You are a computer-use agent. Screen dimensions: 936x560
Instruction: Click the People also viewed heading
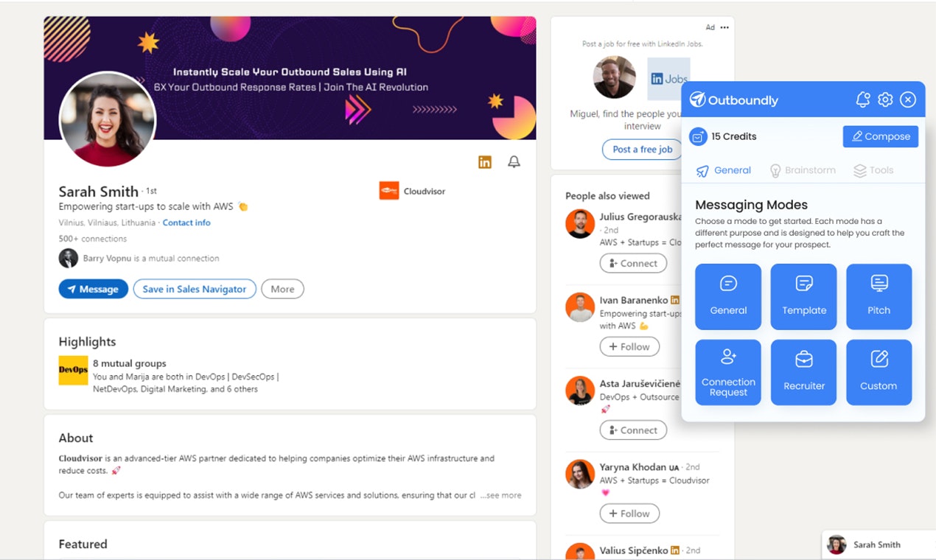click(607, 196)
